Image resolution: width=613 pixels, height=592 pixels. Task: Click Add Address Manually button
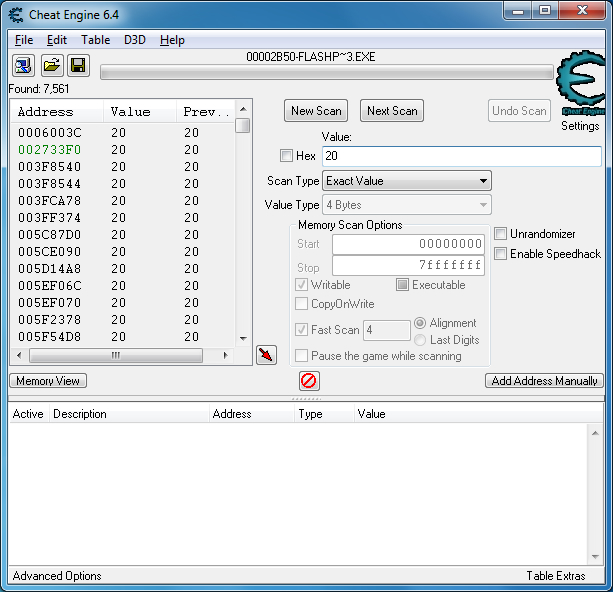[544, 381]
